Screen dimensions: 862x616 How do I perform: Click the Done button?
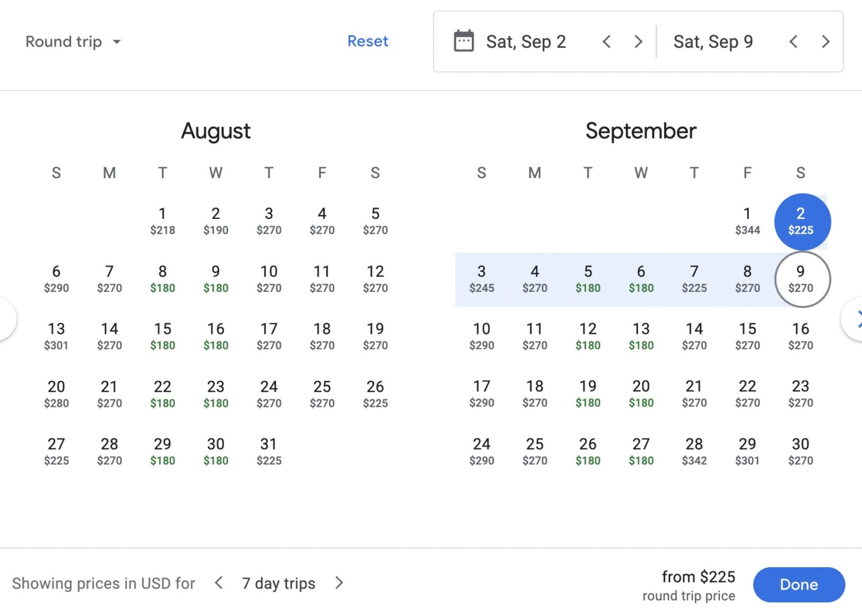point(799,584)
